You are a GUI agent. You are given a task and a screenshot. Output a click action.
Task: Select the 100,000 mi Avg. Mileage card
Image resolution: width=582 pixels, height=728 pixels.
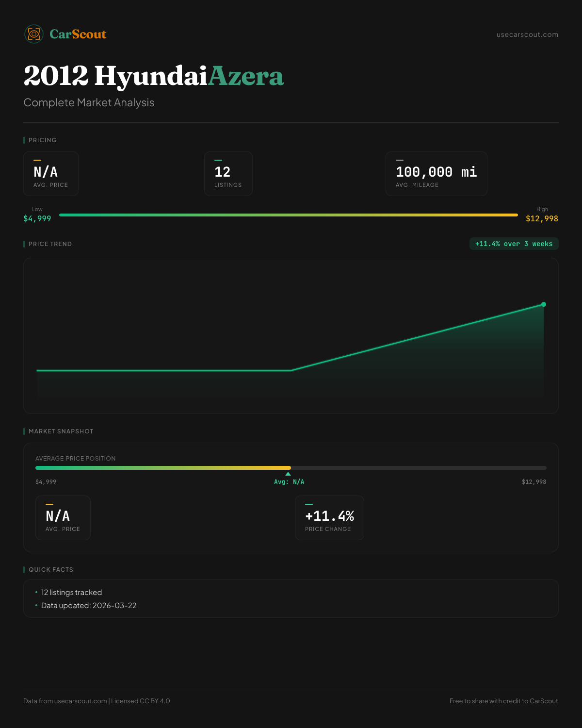point(436,174)
